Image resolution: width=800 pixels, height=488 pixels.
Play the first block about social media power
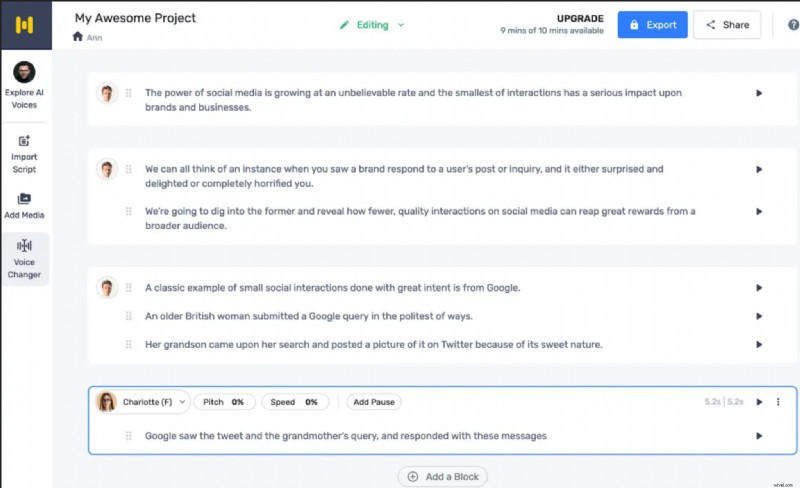759,93
